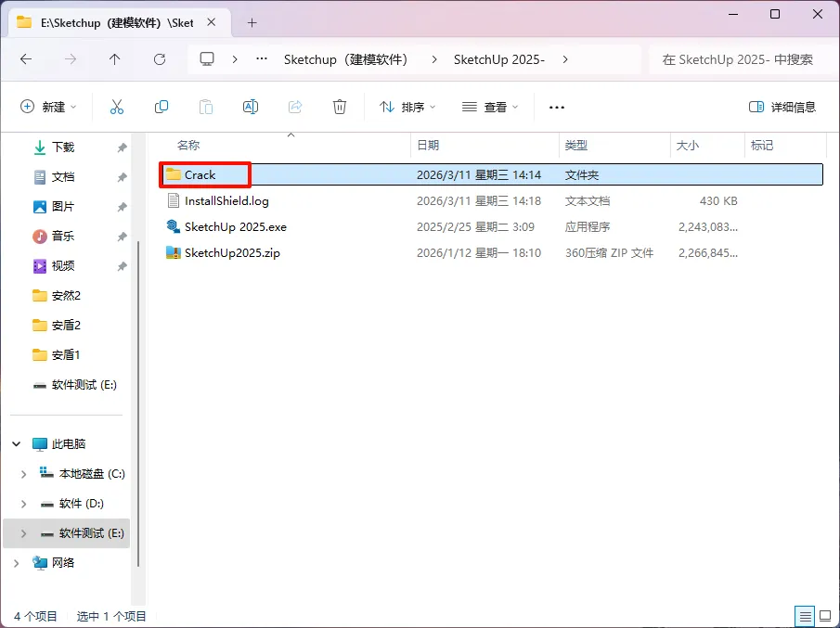Refresh the current folder view
This screenshot has height=628, width=840.
pos(160,59)
